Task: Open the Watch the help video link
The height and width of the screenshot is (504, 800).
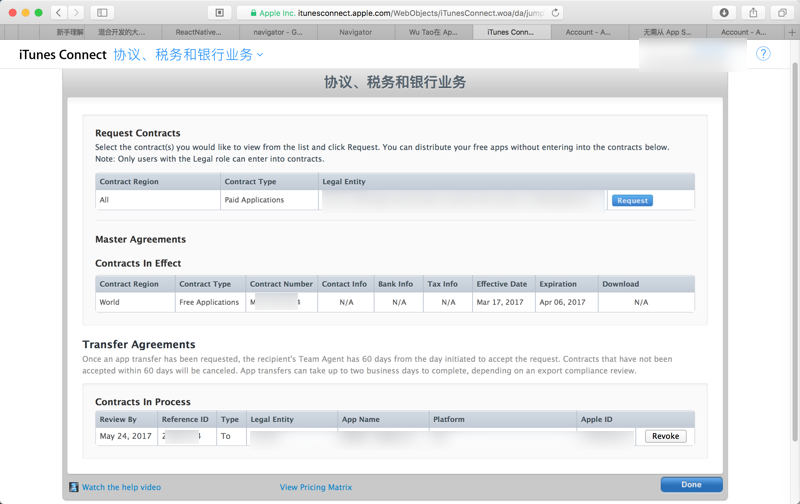Action: point(121,487)
